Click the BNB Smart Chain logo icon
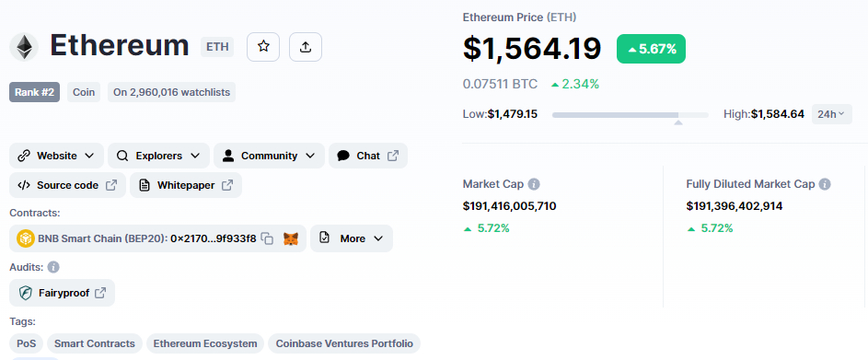The width and height of the screenshot is (868, 360). click(26, 238)
